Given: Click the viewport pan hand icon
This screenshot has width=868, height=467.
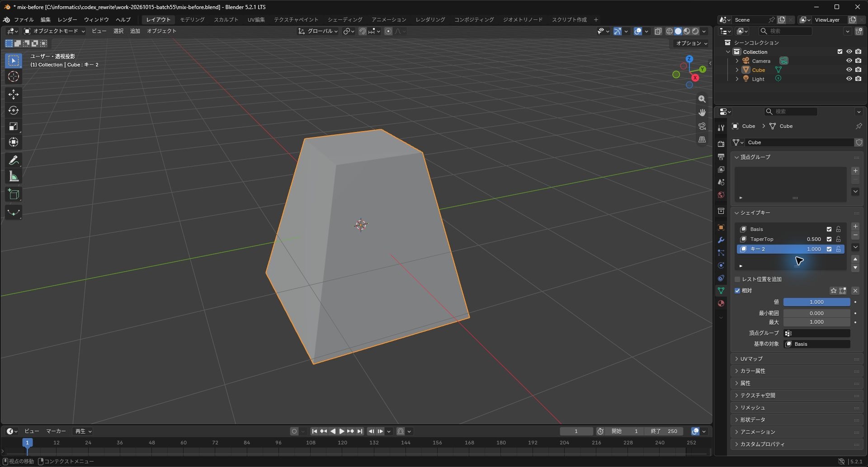Looking at the screenshot, I should [x=702, y=113].
